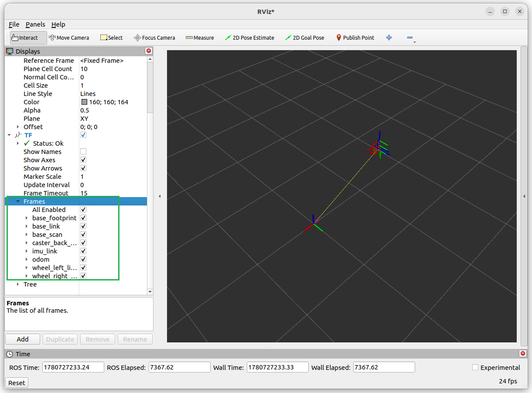Viewport: 532px width, 393px height.
Task: Open the Help menu
Action: 58,24
